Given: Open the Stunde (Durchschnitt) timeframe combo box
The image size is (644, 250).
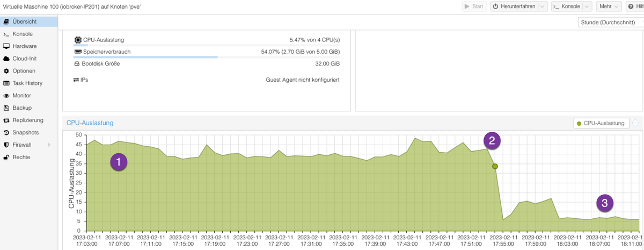Looking at the screenshot, I should tap(611, 22).
